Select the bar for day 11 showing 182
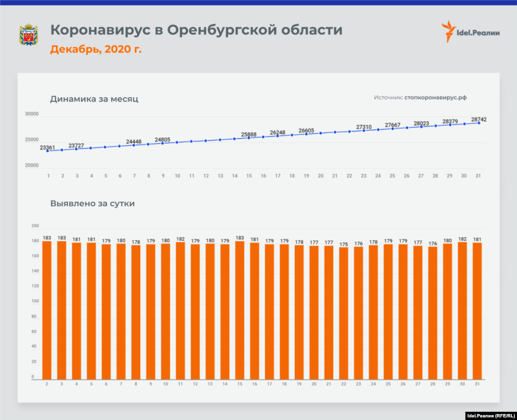 pyautogui.click(x=181, y=310)
